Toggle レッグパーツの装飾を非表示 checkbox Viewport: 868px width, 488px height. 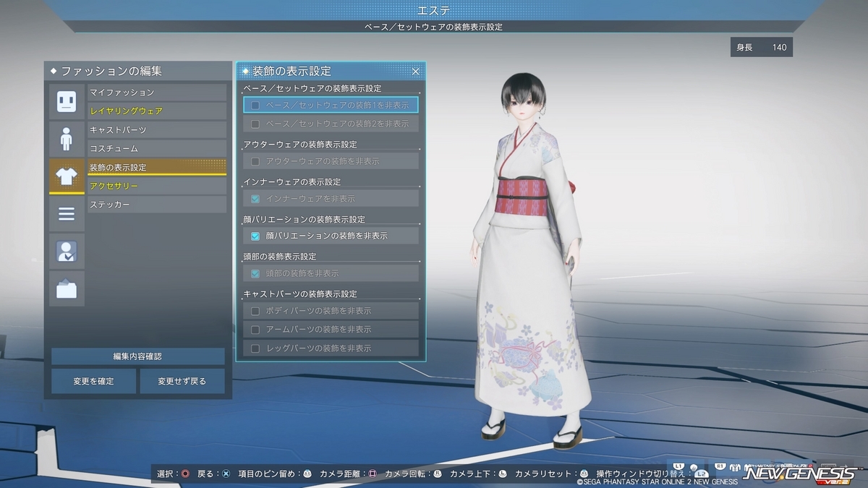(255, 348)
